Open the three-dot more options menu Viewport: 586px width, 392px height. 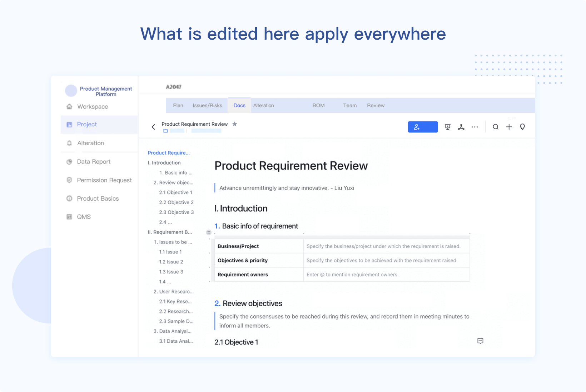475,127
